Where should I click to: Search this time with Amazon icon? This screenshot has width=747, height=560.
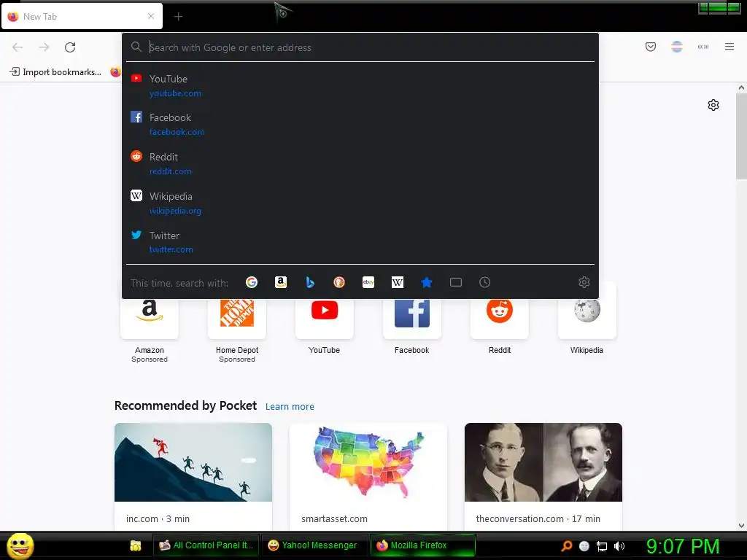coord(281,282)
